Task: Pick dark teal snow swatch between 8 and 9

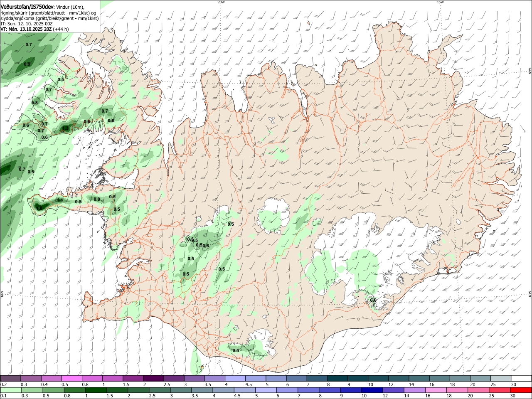Action: pos(337,378)
